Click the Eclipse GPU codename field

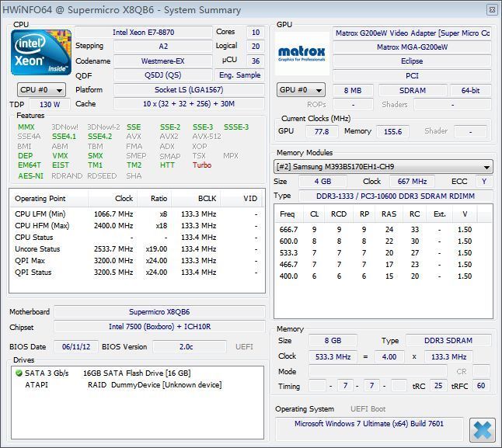[x=412, y=61]
